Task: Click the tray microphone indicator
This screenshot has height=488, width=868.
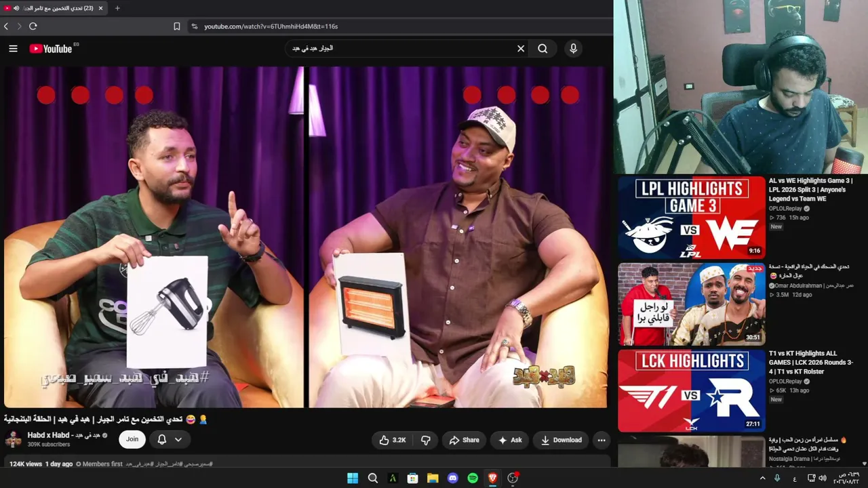Action: click(x=777, y=478)
